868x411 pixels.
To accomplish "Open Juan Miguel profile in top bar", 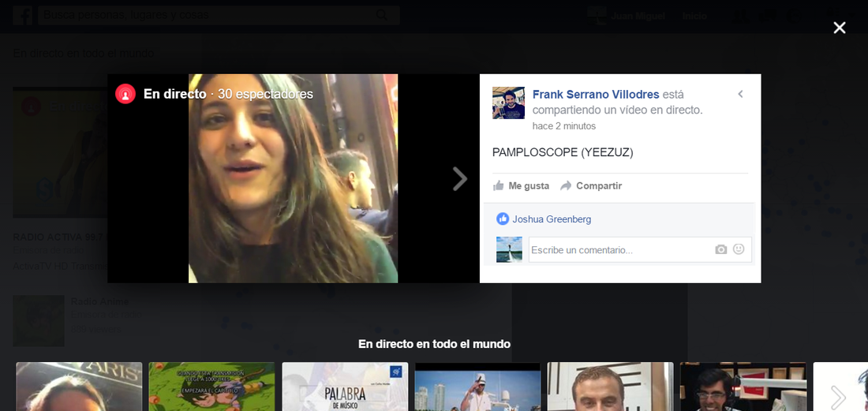I will click(x=627, y=16).
